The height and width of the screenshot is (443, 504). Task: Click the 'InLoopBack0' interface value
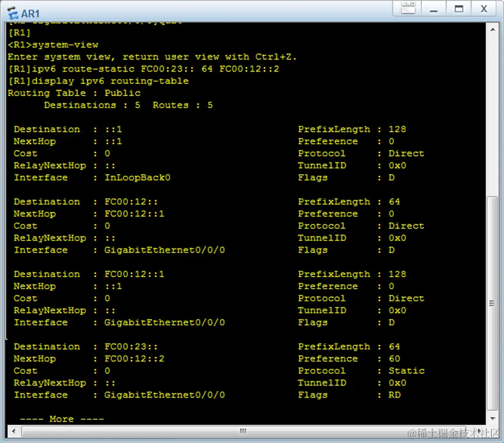pos(138,178)
